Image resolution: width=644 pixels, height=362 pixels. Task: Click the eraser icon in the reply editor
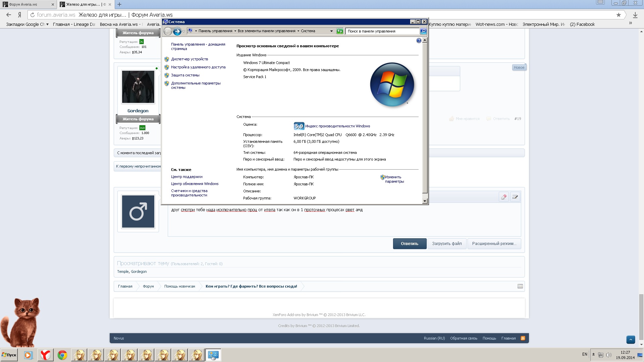tap(503, 197)
